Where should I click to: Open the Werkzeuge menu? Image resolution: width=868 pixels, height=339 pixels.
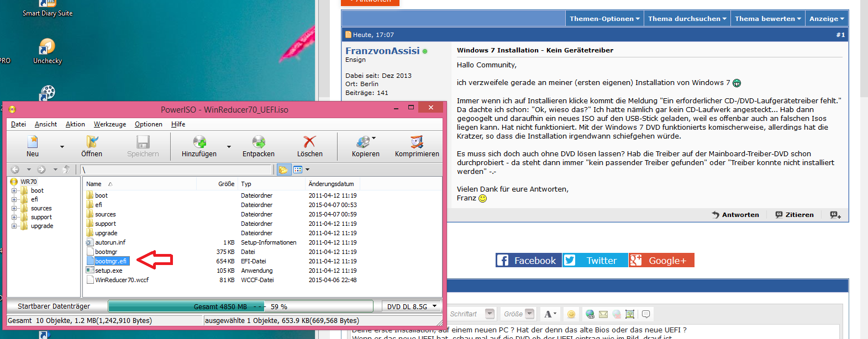pyautogui.click(x=110, y=124)
